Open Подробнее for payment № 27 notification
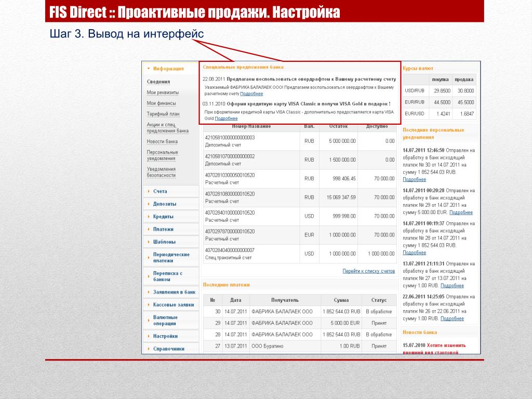This screenshot has height=399, width=532. pyautogui.click(x=453, y=286)
